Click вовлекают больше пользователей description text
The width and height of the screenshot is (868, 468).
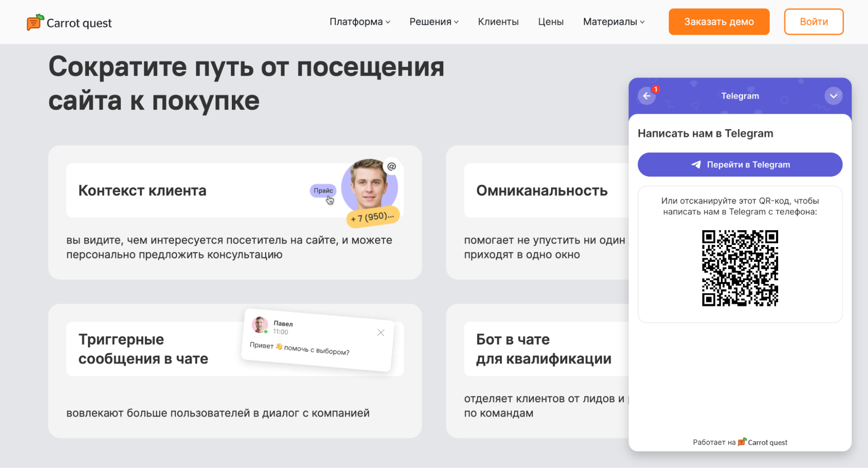tap(218, 413)
